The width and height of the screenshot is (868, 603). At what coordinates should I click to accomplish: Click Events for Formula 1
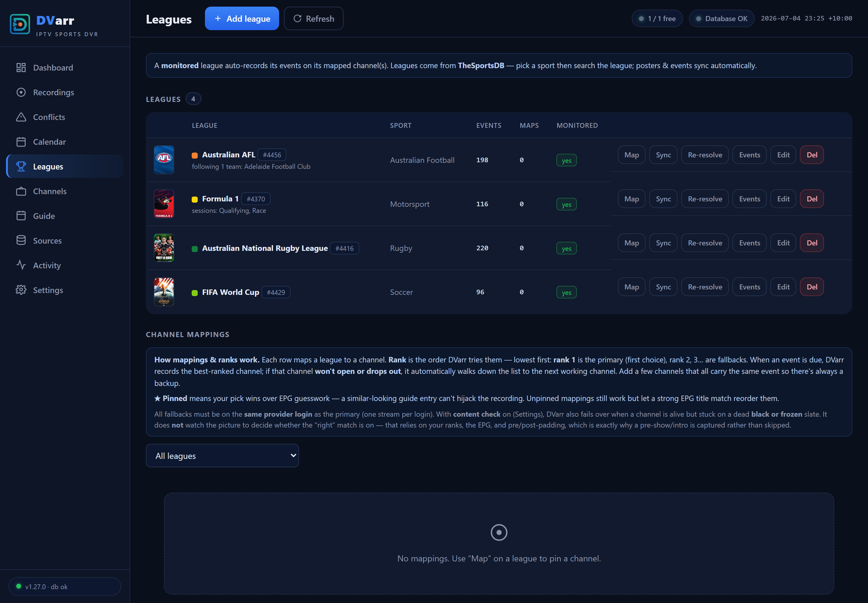pos(749,199)
